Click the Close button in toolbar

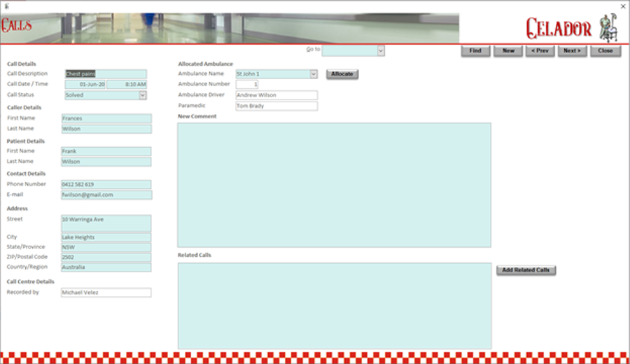point(605,50)
